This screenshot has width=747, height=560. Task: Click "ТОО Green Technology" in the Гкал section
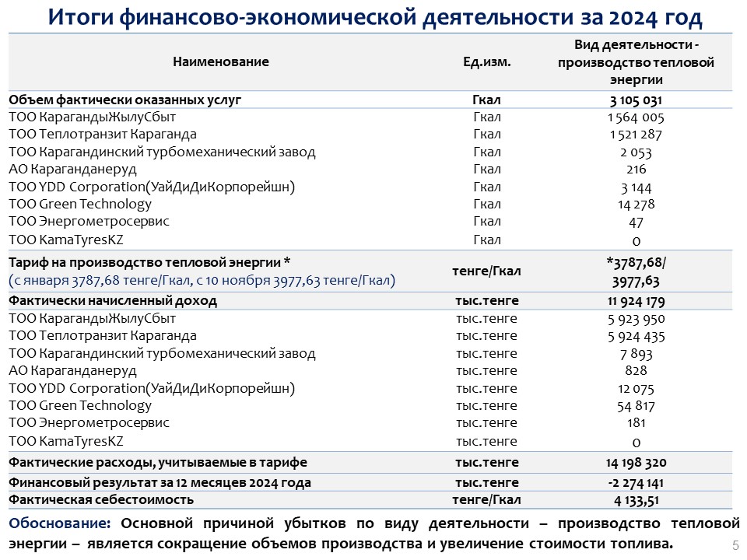coord(80,205)
